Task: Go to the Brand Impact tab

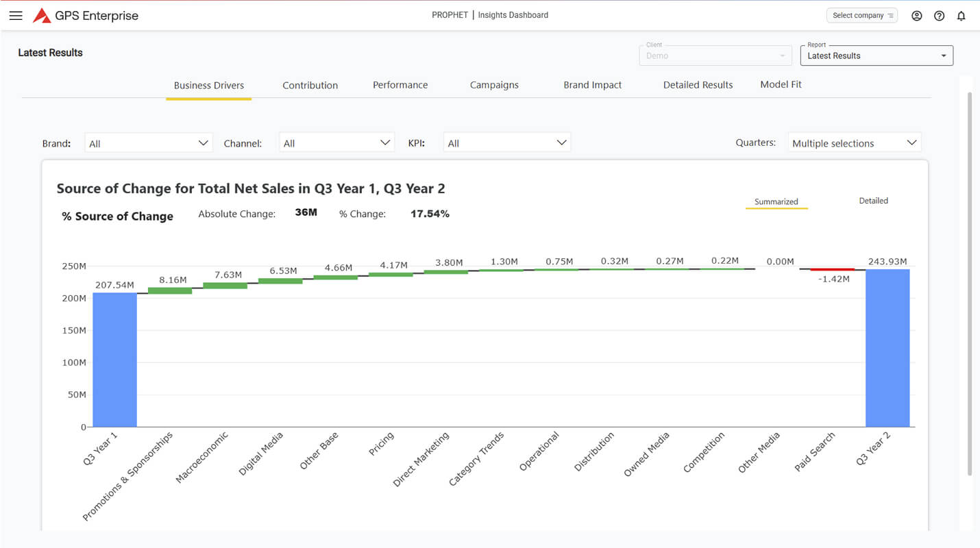Action: [x=592, y=86]
